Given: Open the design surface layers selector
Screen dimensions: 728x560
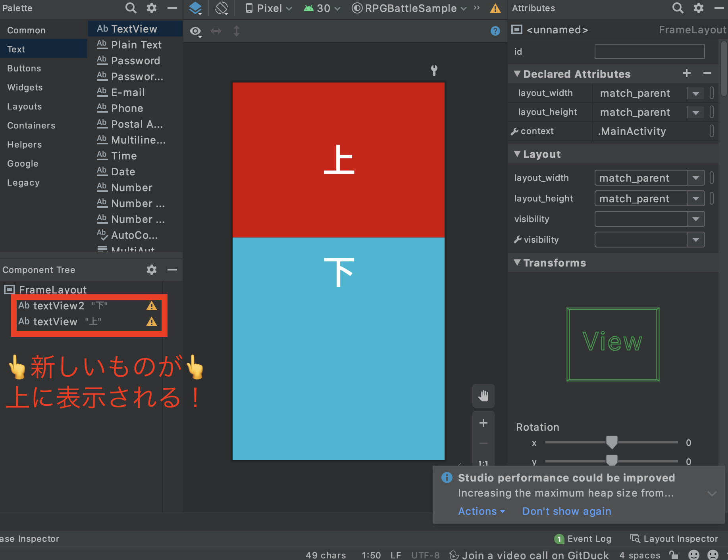Looking at the screenshot, I should [195, 8].
